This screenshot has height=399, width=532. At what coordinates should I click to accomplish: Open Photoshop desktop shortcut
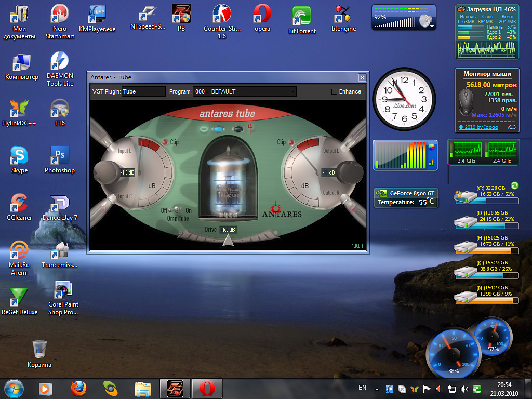click(60, 155)
